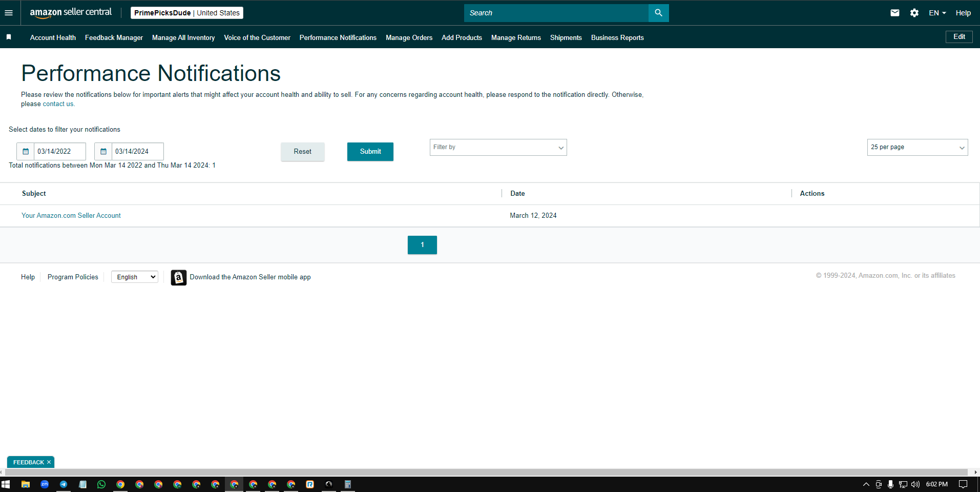Open Shipments in the nav bar

point(566,37)
